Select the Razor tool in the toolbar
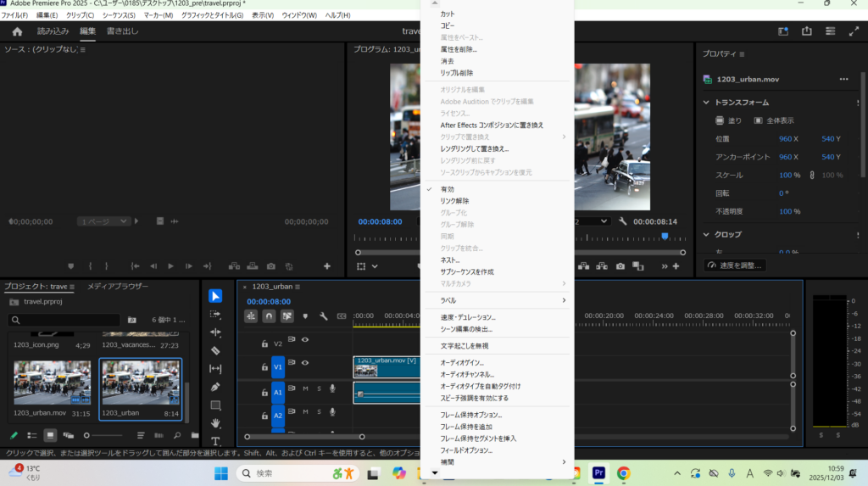 click(215, 350)
